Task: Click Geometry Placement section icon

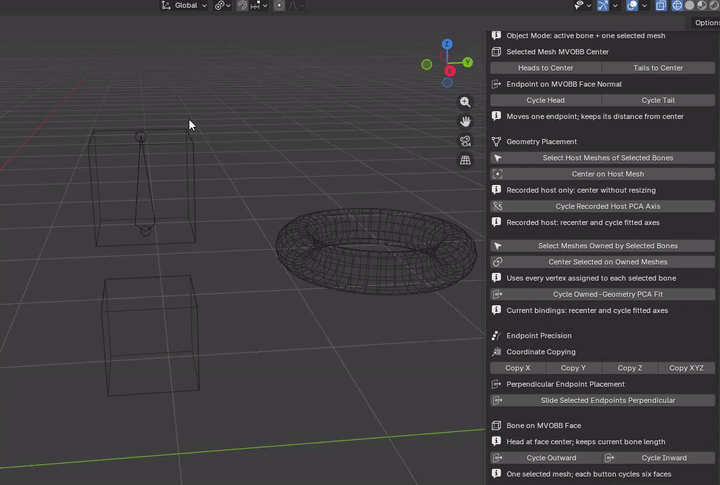Action: click(496, 141)
